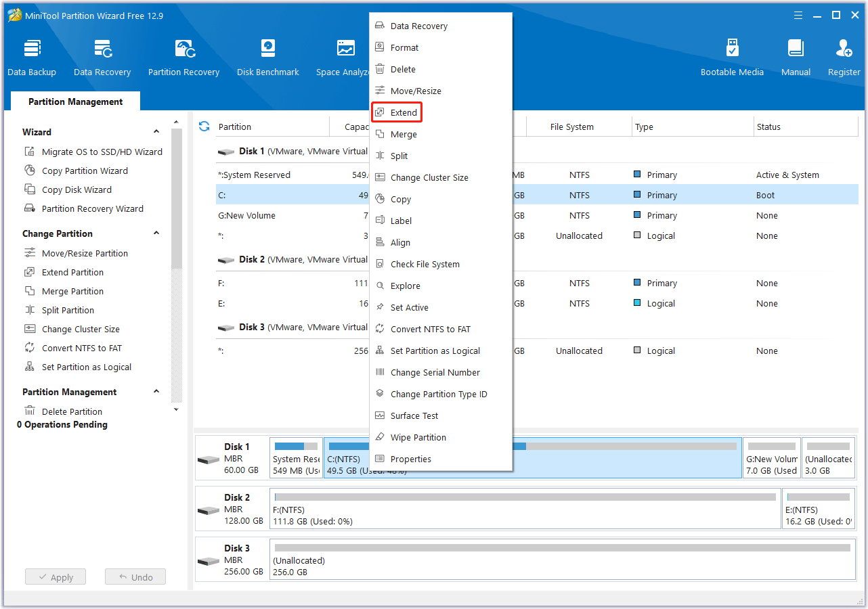Click Copy Disk Wizard sidebar icon
The width and height of the screenshot is (868, 609).
[x=30, y=189]
